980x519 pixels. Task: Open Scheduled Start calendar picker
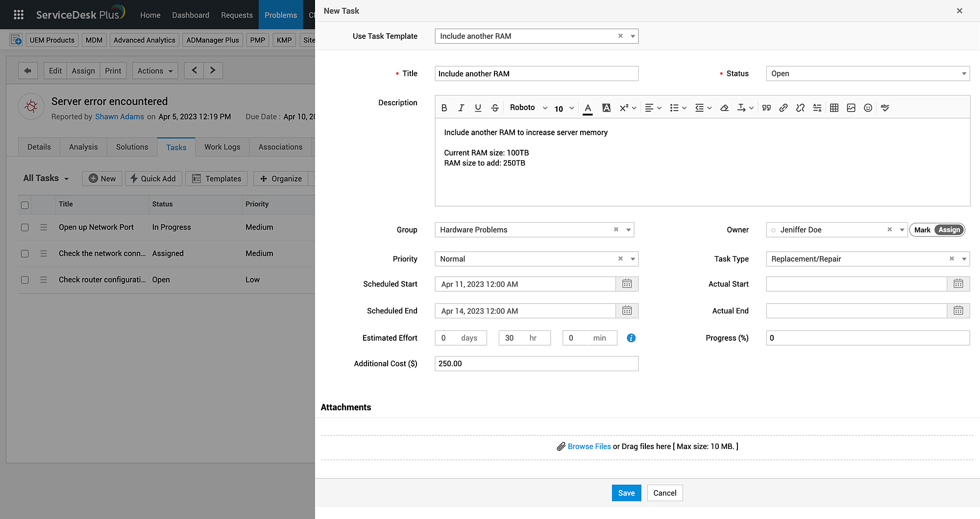click(627, 284)
